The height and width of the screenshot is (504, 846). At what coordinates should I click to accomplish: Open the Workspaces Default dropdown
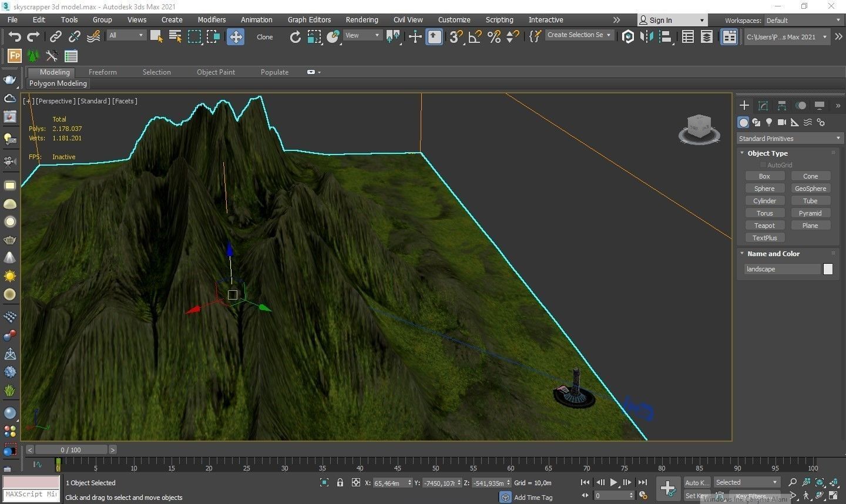pos(803,21)
